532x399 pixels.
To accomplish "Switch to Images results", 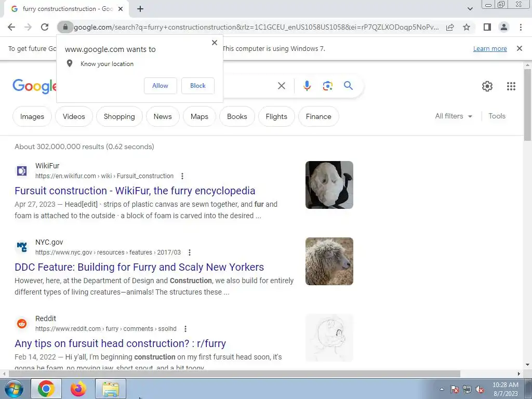I will pyautogui.click(x=32, y=116).
